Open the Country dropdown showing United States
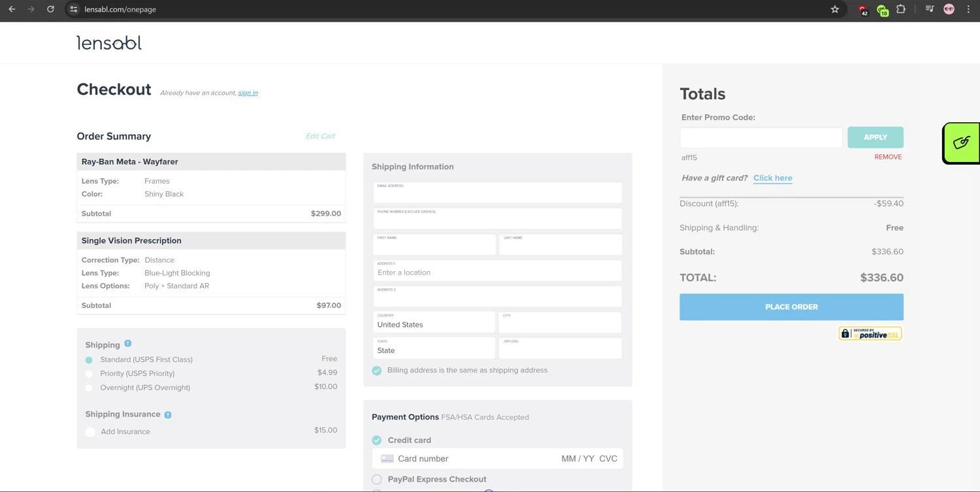Viewport: 980px width, 492px height. tap(434, 322)
